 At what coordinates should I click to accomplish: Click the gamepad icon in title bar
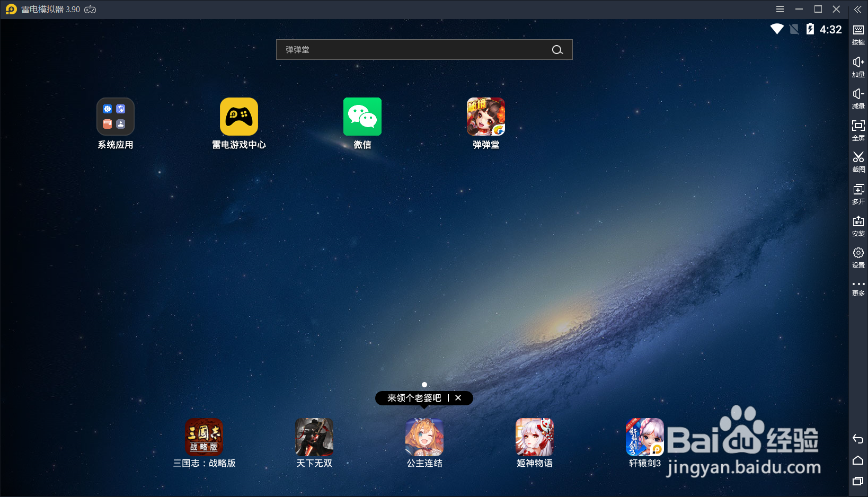[91, 10]
